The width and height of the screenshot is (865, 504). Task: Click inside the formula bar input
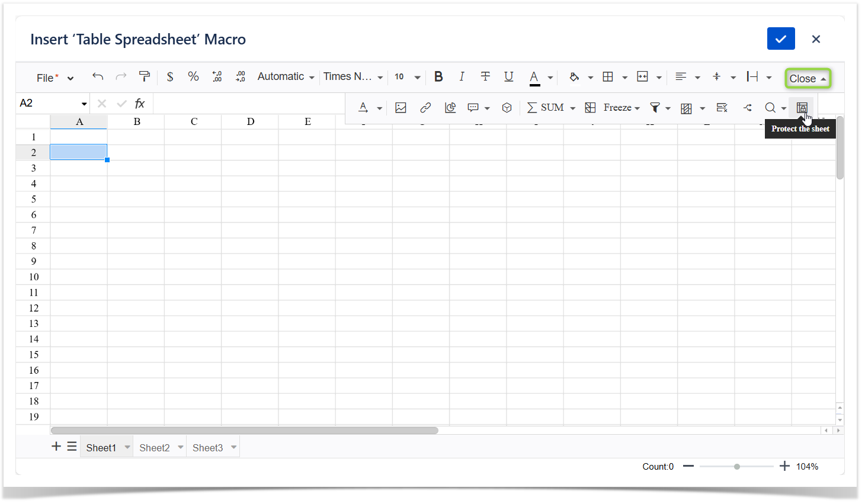[249, 104]
